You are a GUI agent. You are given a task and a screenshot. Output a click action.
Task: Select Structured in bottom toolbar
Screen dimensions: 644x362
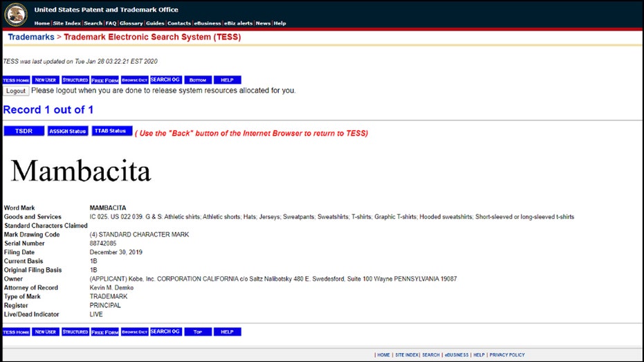pos(75,332)
